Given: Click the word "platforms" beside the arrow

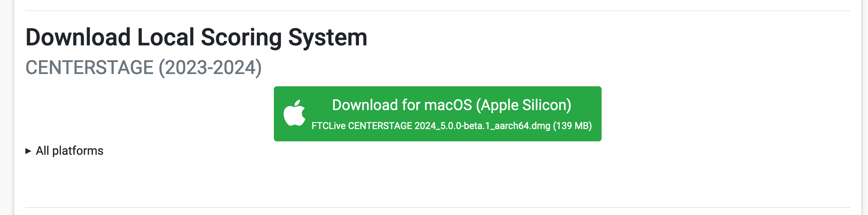Looking at the screenshot, I should click(78, 151).
